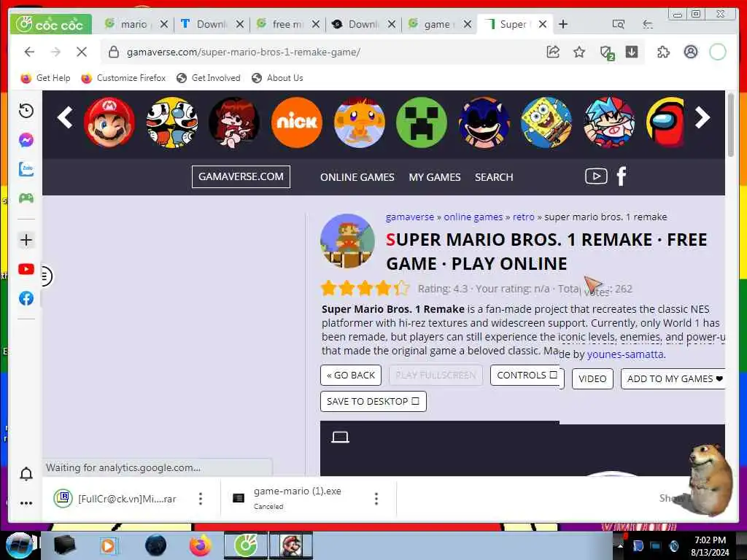Open the 'Get Help' bookmark
Viewport: 747px width, 560px height.
45,77
